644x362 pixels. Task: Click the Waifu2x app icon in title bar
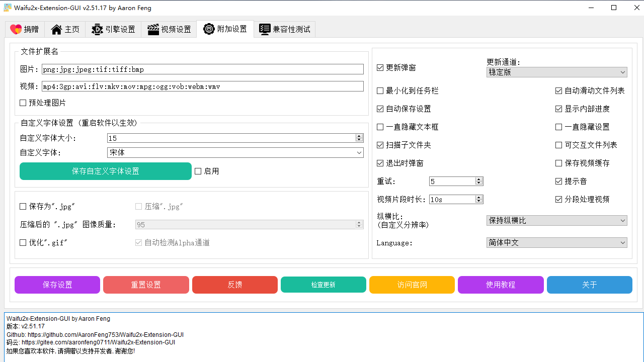(x=8, y=8)
